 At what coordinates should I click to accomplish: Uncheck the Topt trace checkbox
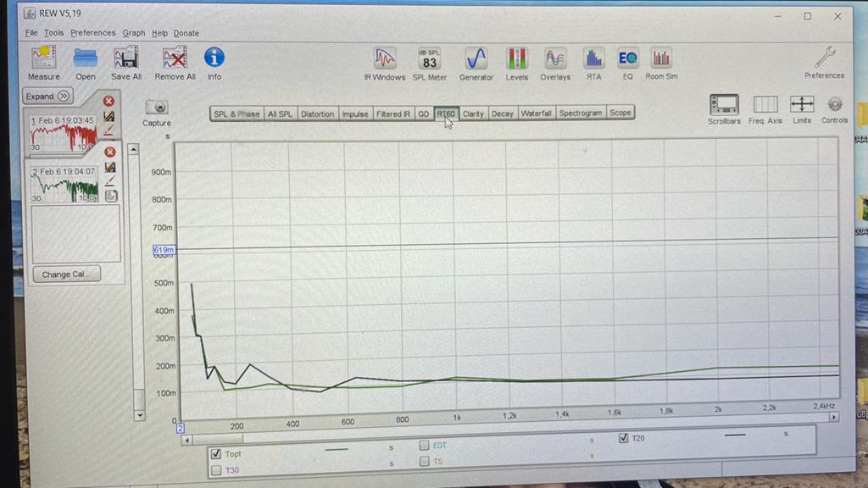click(x=216, y=454)
